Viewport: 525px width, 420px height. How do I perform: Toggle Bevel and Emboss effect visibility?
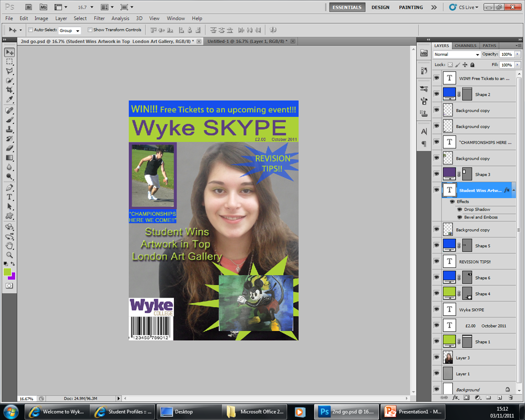[x=460, y=217]
